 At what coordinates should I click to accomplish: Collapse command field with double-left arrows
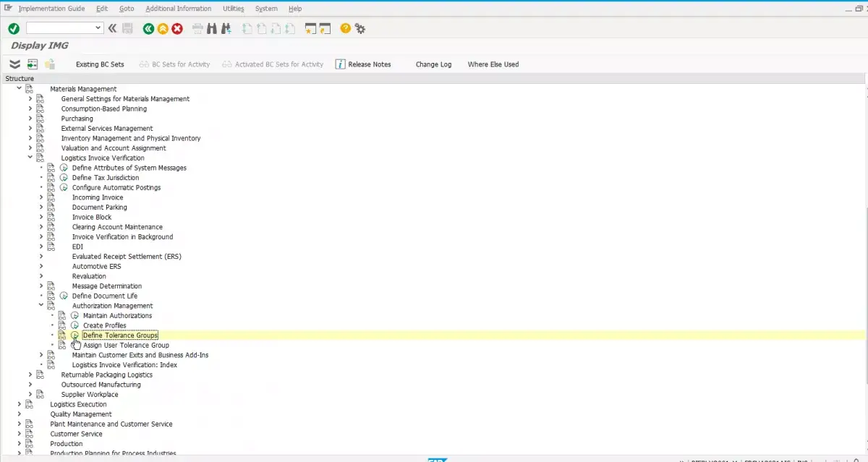click(x=112, y=28)
